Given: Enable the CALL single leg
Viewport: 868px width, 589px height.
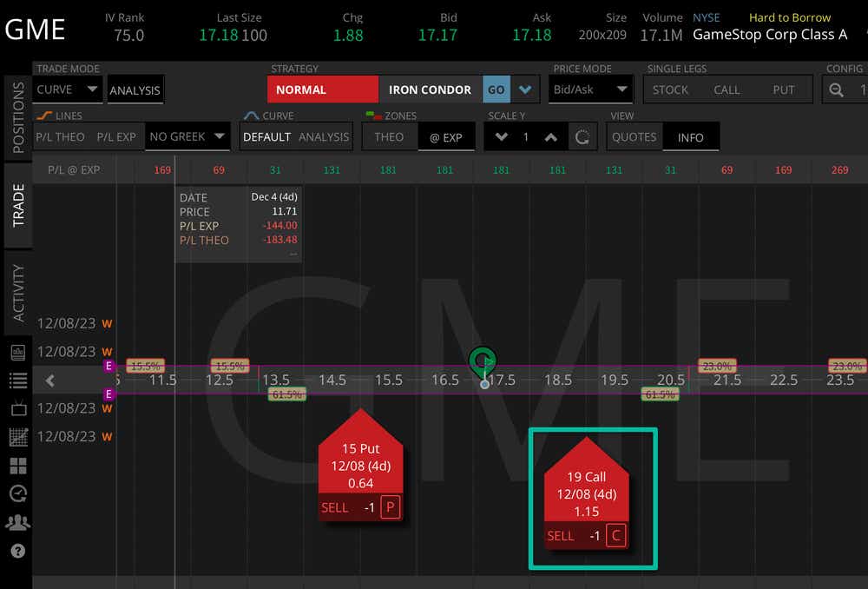Looking at the screenshot, I should [727, 89].
